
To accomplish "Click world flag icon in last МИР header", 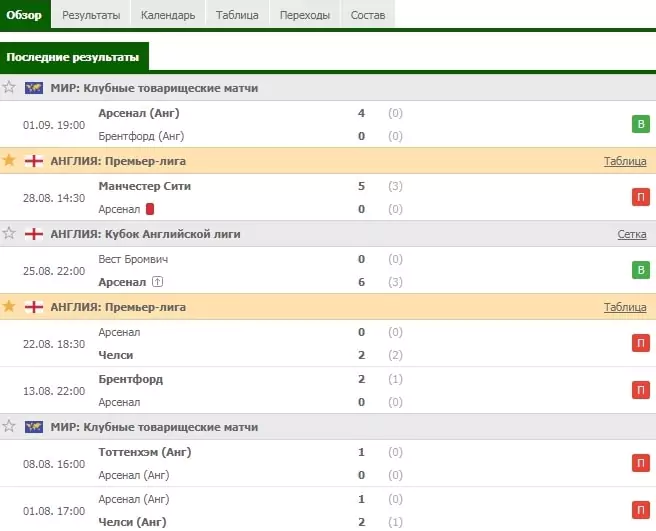I will click(34, 427).
